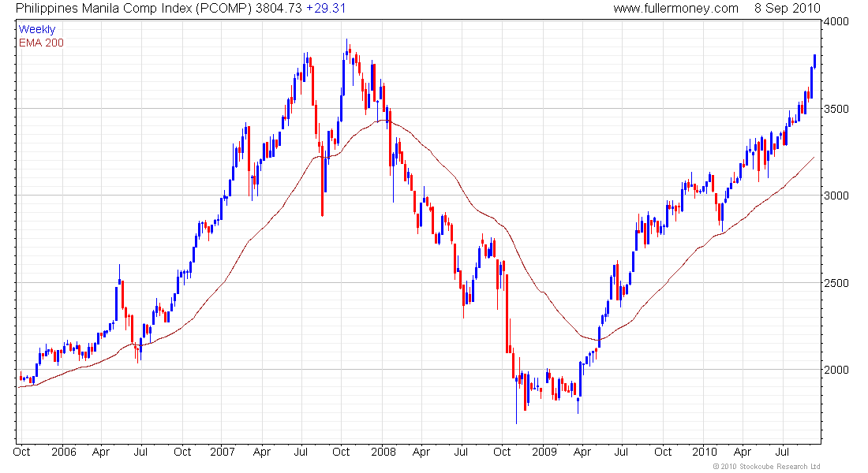Click the change value +29.31

(326, 9)
